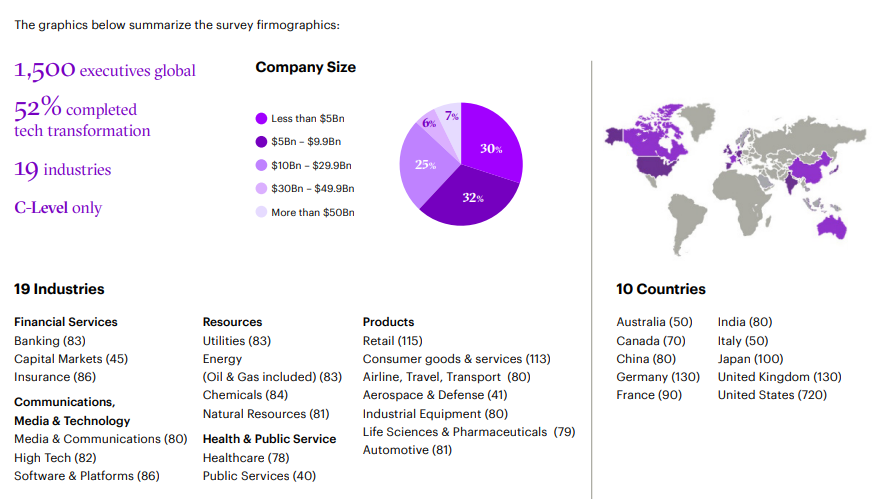Click the 25% pie chart slice
This screenshot has width=878, height=499.
point(424,165)
